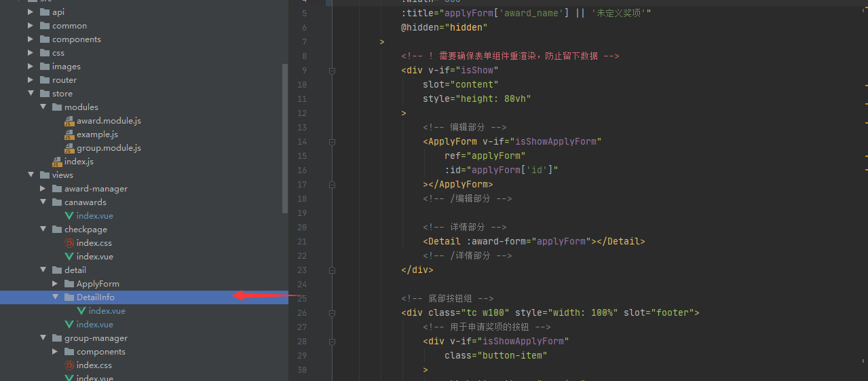
Task: Click the JS file icon beside example.js
Action: [x=69, y=134]
